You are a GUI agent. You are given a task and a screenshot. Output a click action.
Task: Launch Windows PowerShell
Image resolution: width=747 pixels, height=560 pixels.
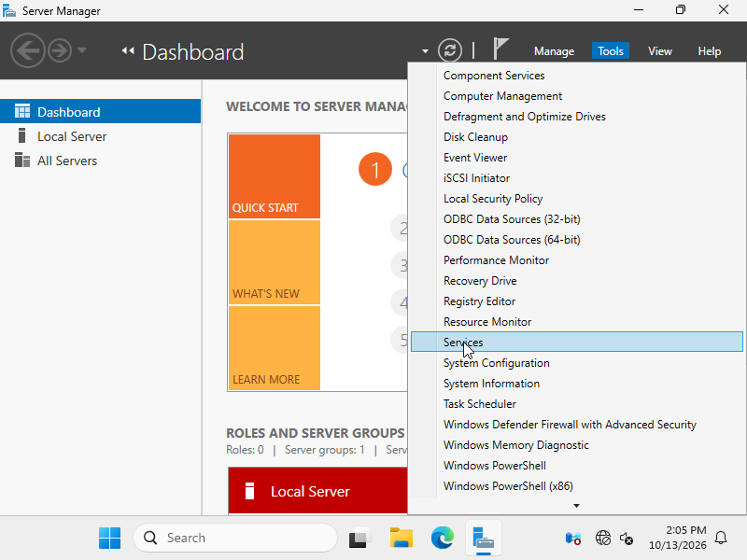coord(576,465)
